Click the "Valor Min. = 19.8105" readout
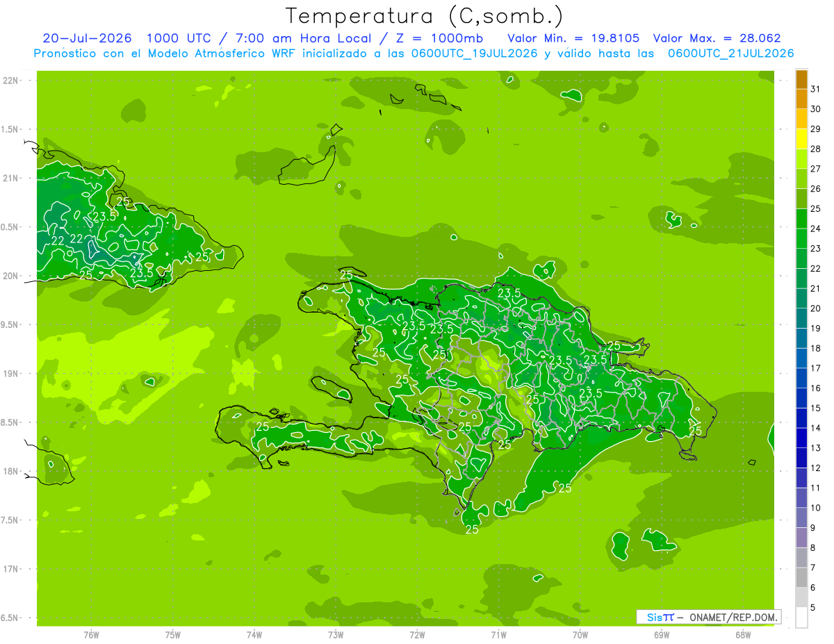Screen dimensions: 834x644 [x=573, y=38]
